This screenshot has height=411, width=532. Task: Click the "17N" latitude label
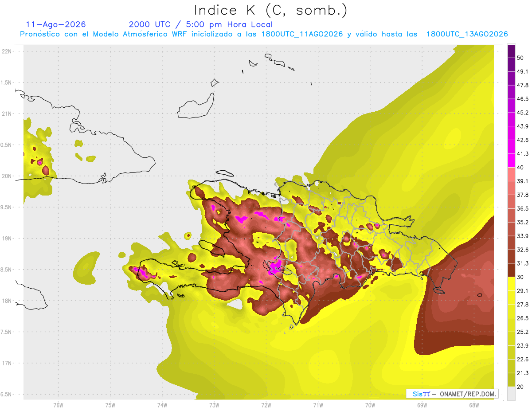[7, 363]
